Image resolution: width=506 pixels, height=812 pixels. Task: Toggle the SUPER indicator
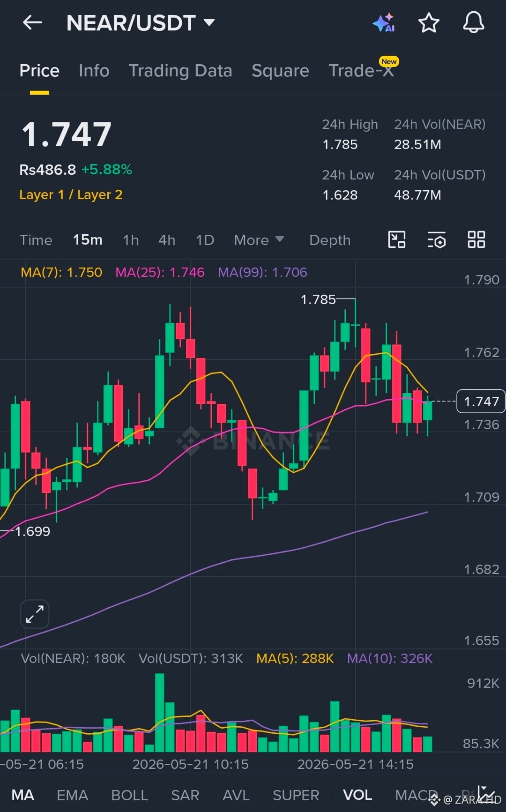(x=296, y=795)
